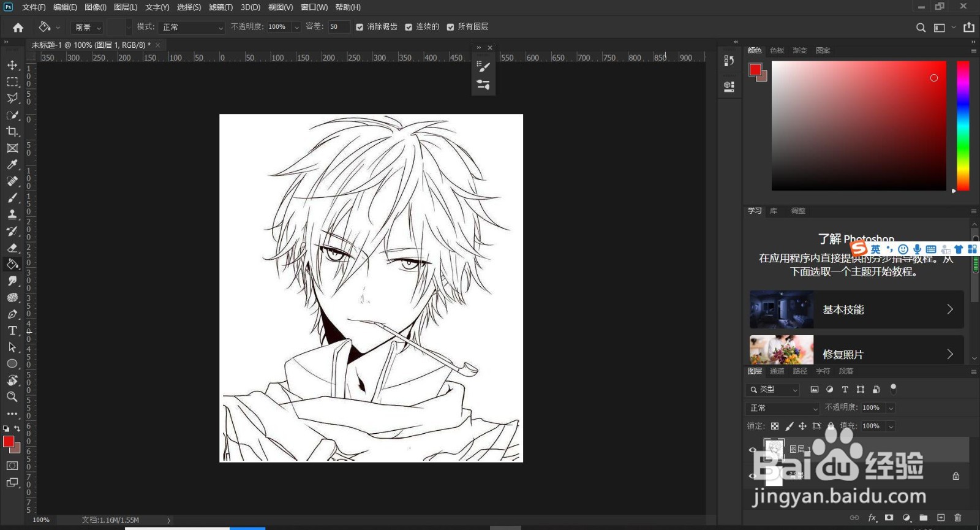Viewport: 980px width, 530px height.
Task: Select the Frame tool
Action: click(12, 148)
